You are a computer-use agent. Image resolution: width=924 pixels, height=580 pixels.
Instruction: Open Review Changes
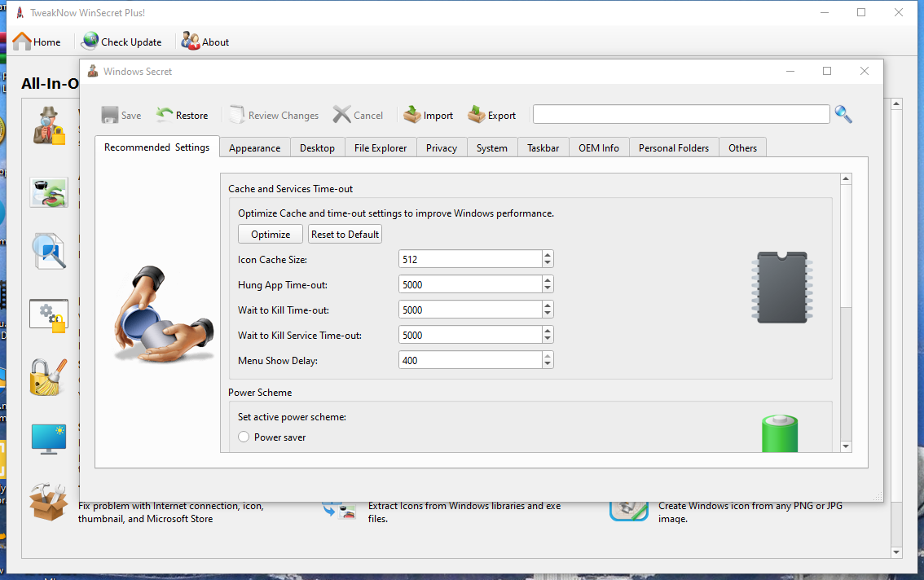[274, 115]
